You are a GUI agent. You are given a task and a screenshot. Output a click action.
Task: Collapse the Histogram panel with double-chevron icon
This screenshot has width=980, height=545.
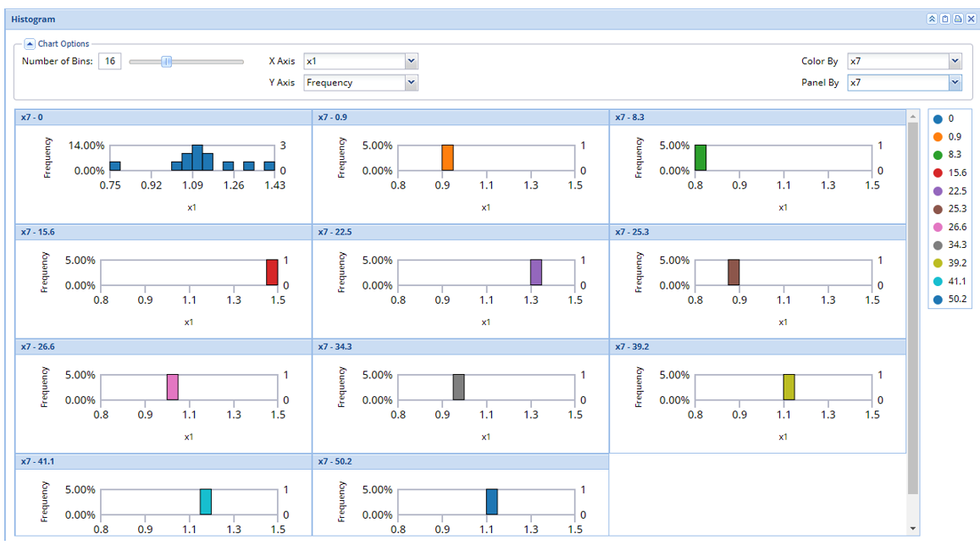click(932, 19)
